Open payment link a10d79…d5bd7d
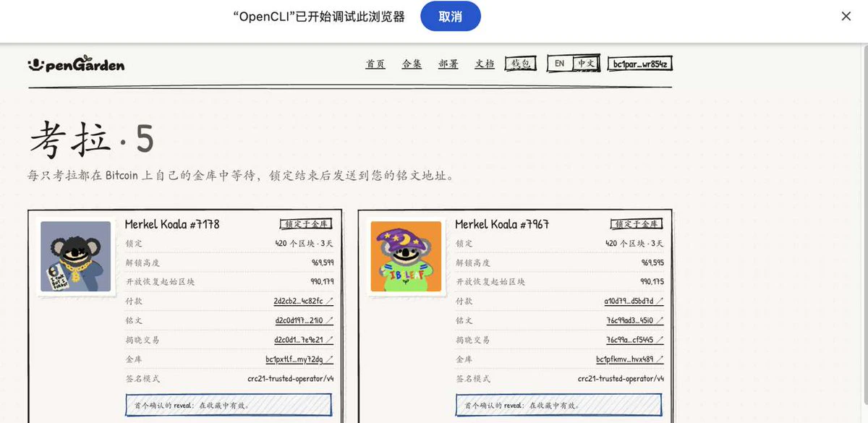The height and width of the screenshot is (423, 868). click(x=634, y=301)
